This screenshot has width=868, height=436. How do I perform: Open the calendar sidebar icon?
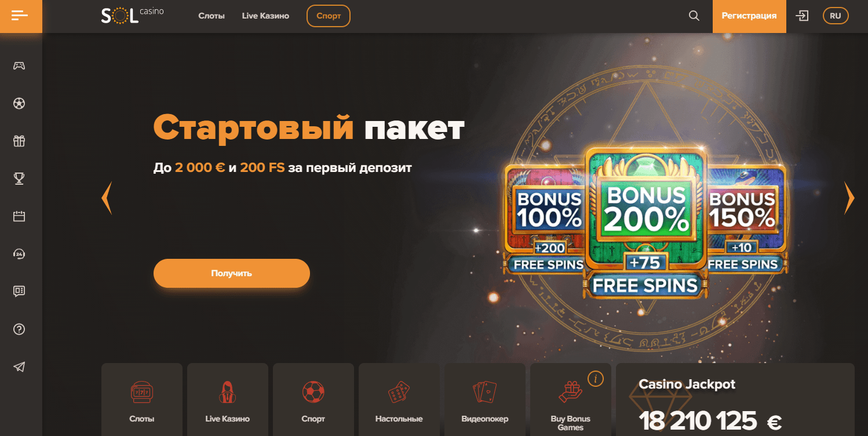19,217
